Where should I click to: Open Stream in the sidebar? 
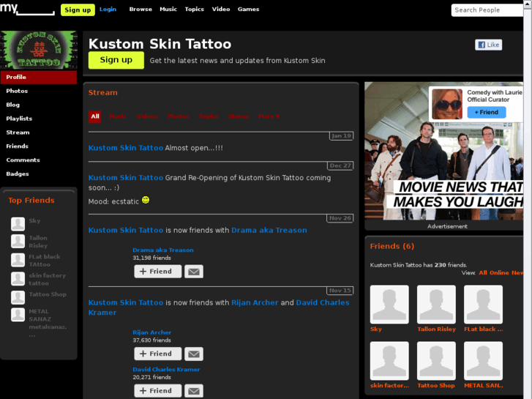click(x=18, y=133)
